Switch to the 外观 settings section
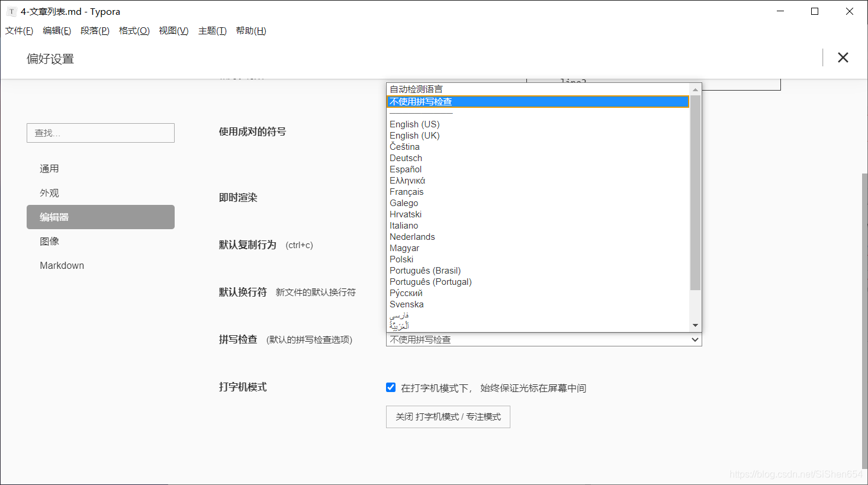 point(101,193)
